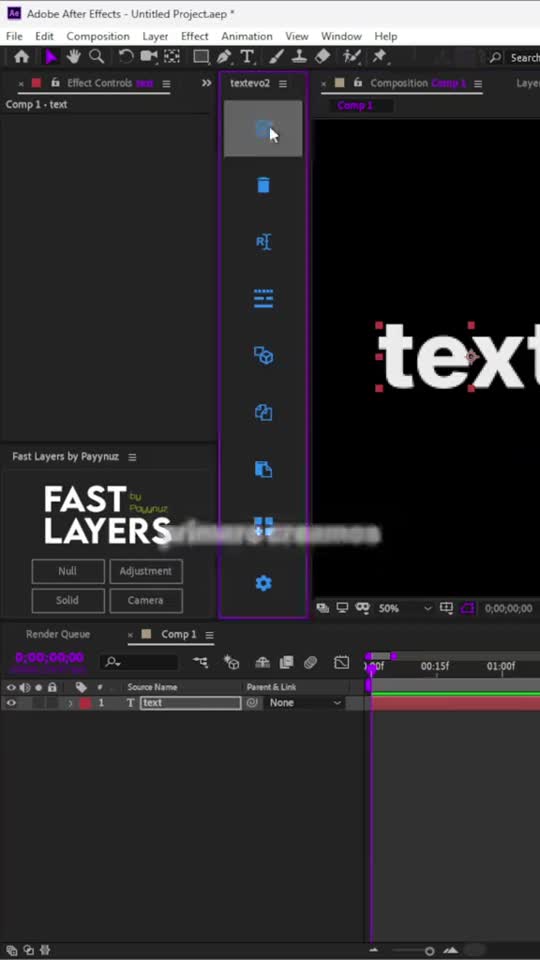The width and height of the screenshot is (540, 960).
Task: Click the Null button in Fast Layers
Action: [68, 571]
